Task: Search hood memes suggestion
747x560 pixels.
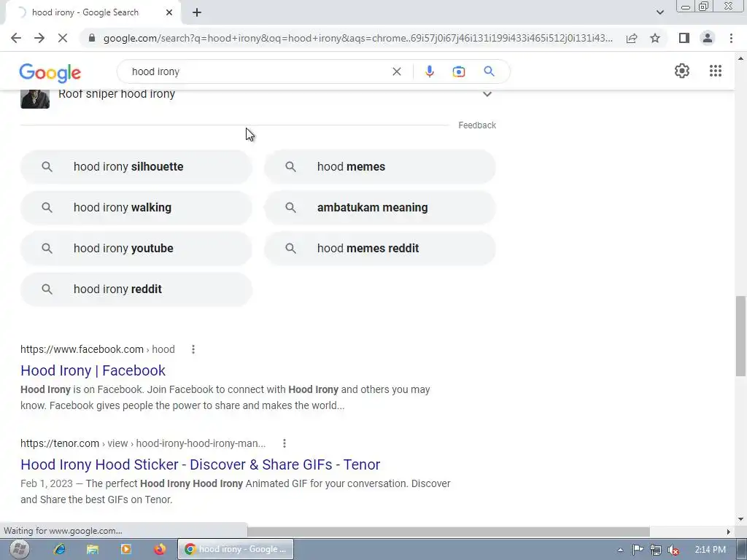Action: pos(379,167)
